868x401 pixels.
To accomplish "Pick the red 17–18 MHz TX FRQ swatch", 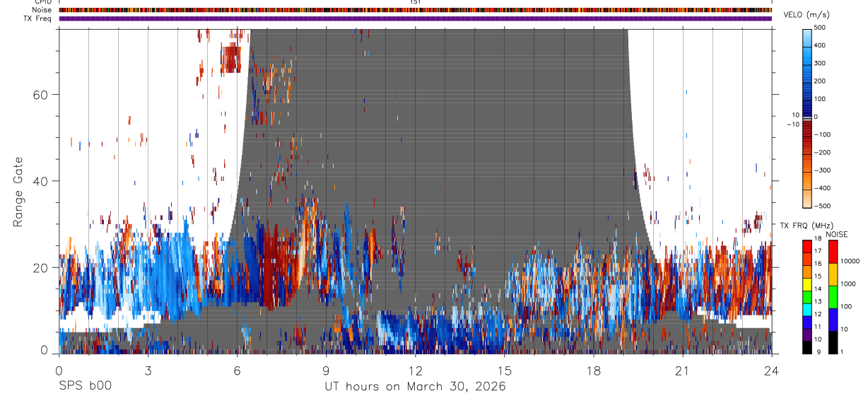I will (x=807, y=246).
